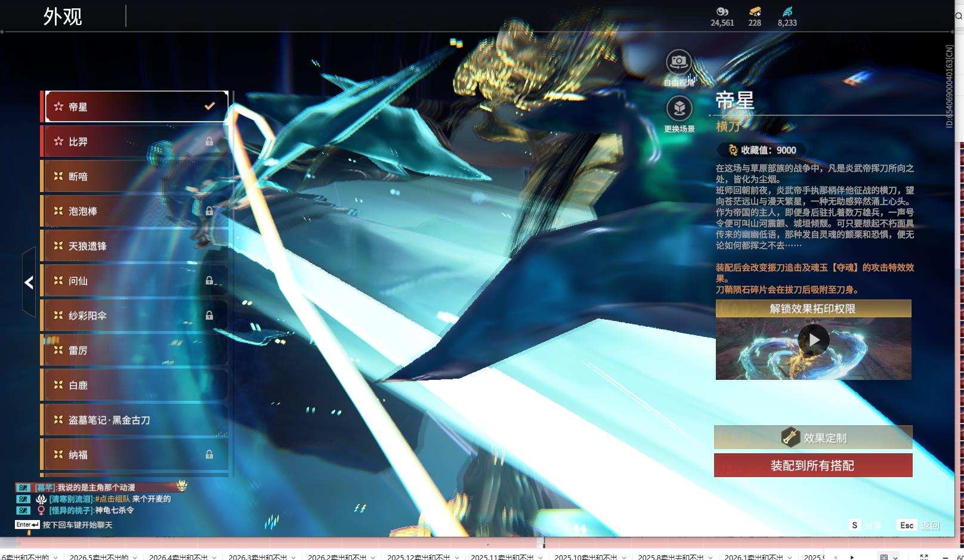This screenshot has height=560, width=964.
Task: Click the female symbol icon in chat
Action: (x=41, y=511)
